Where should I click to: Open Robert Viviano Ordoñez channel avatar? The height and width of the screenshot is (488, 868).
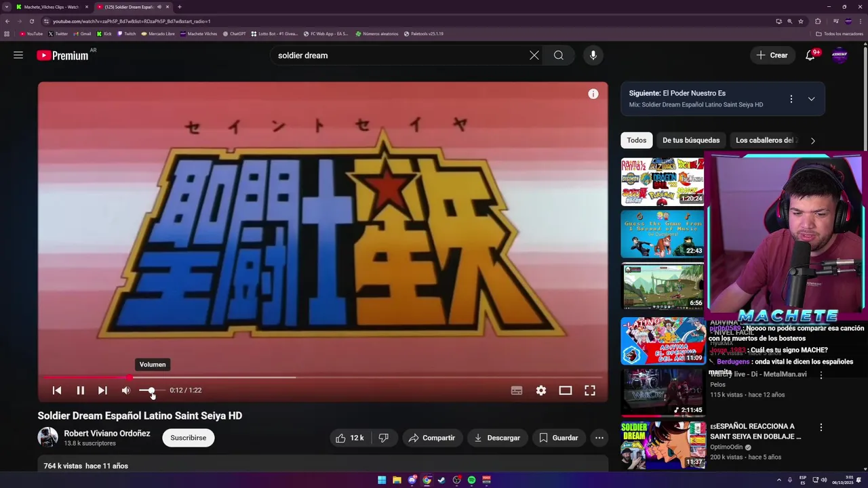(47, 438)
